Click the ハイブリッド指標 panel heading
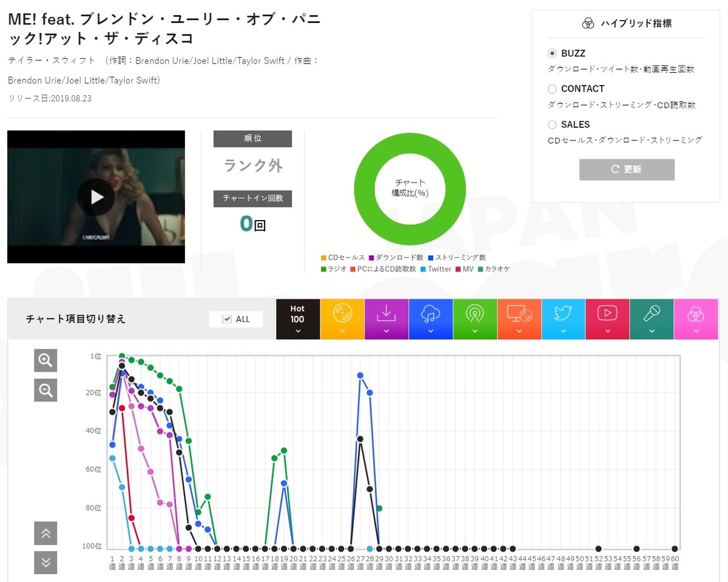The width and height of the screenshot is (728, 582). (x=636, y=24)
